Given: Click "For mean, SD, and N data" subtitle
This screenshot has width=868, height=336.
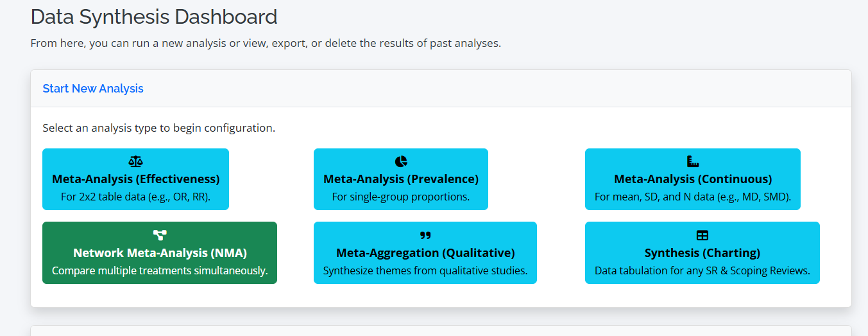Looking at the screenshot, I should pyautogui.click(x=693, y=197).
